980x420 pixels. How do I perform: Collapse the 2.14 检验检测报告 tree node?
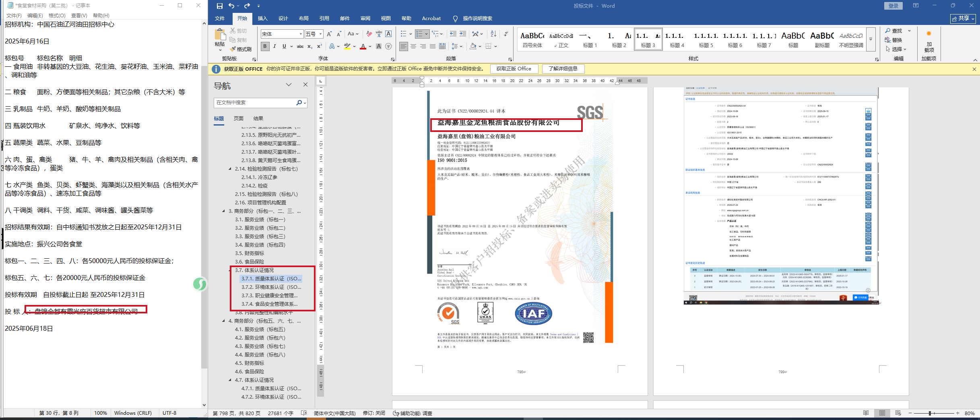coord(230,169)
